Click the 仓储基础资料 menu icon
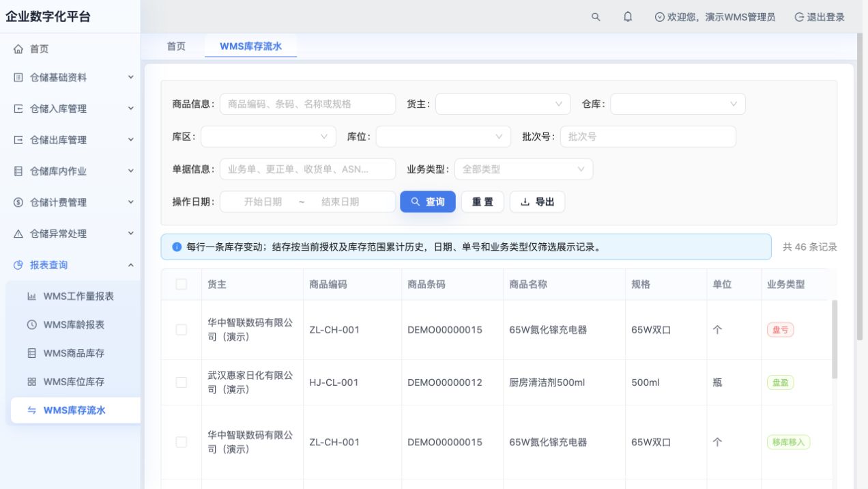The width and height of the screenshot is (868, 489). pos(18,78)
